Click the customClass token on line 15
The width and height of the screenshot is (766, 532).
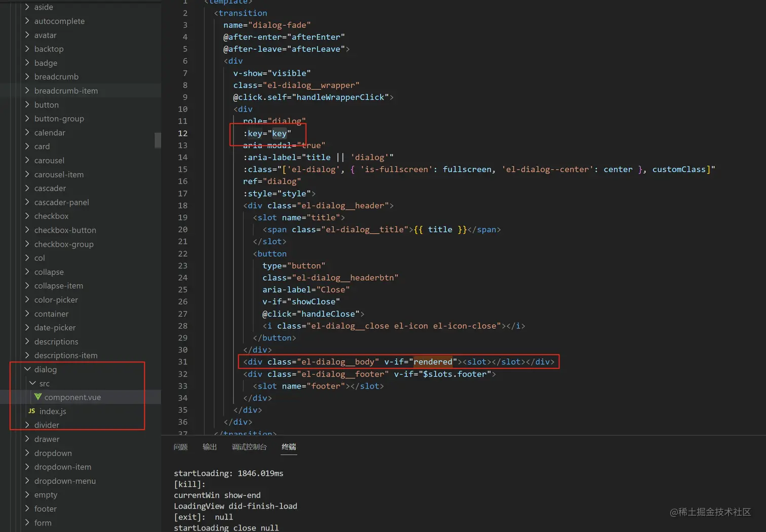click(679, 169)
